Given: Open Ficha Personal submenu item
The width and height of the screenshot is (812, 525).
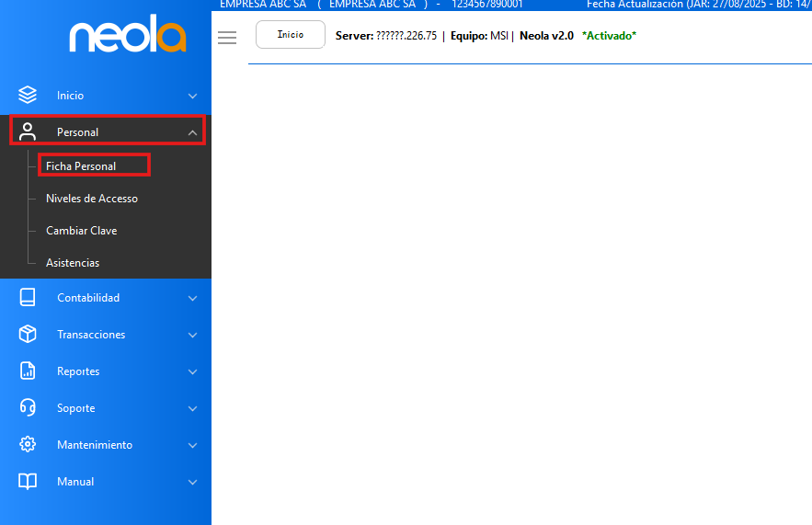Looking at the screenshot, I should tap(81, 166).
